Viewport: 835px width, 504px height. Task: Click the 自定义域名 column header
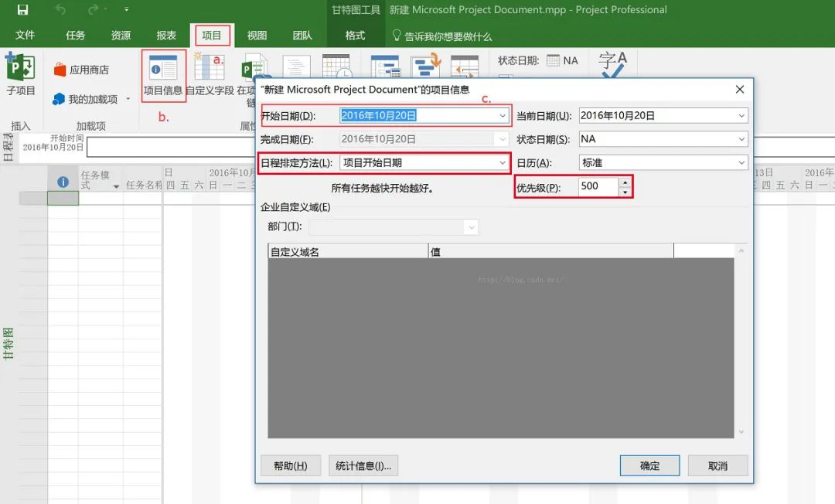pos(348,251)
